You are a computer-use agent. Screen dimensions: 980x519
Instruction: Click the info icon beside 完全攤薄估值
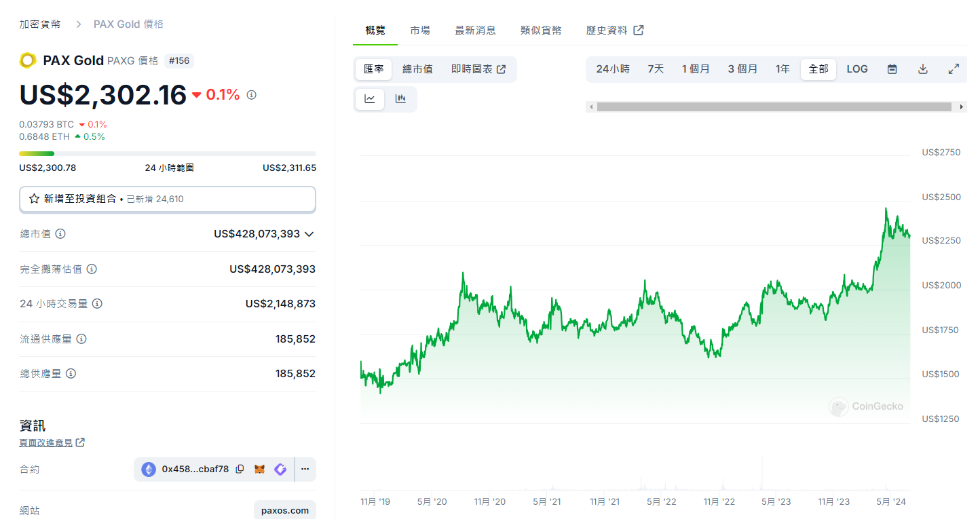92,269
